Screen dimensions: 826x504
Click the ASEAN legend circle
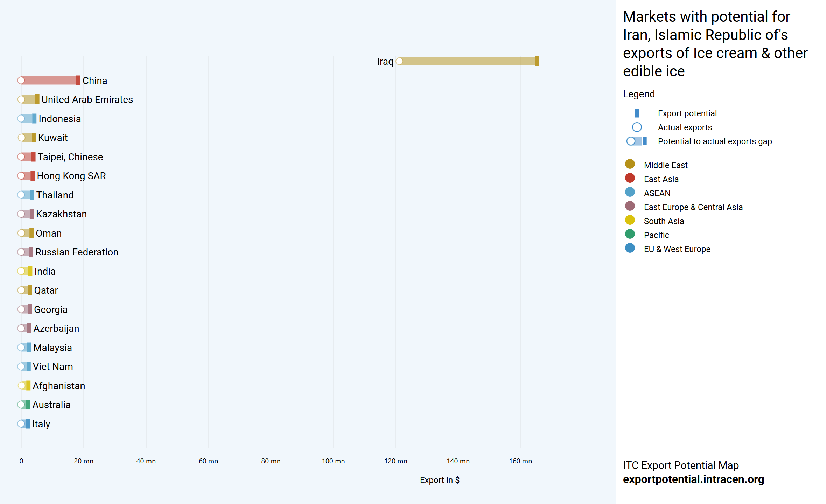pos(630,192)
